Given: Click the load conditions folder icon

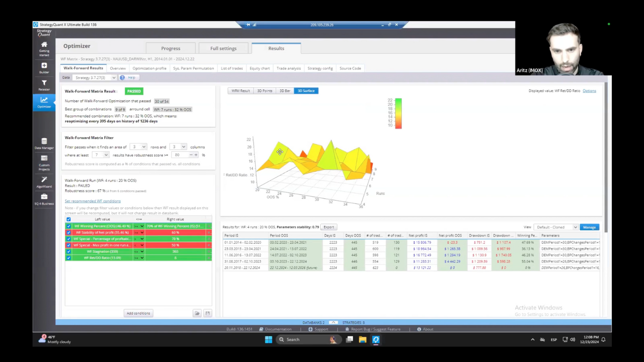Looking at the screenshot, I should (197, 313).
